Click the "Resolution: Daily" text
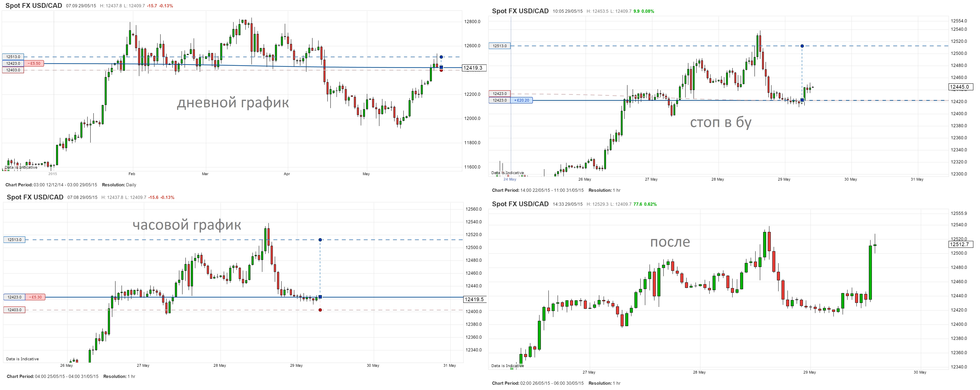The width and height of the screenshot is (980, 390). [x=119, y=185]
